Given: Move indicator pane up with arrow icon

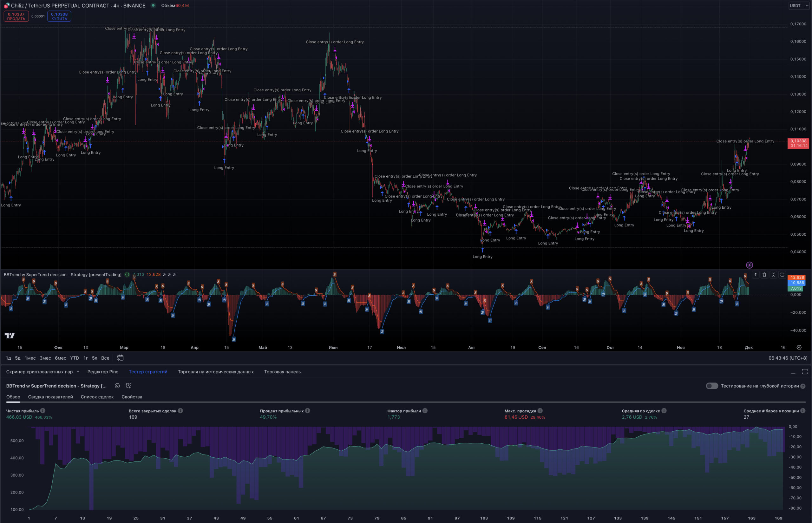Looking at the screenshot, I should (755, 275).
